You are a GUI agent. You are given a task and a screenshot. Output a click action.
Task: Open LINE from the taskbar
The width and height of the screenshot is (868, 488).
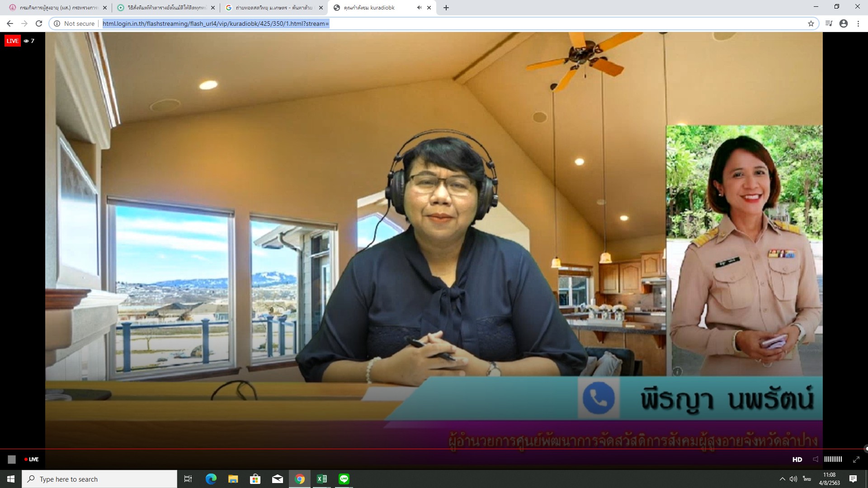344,479
